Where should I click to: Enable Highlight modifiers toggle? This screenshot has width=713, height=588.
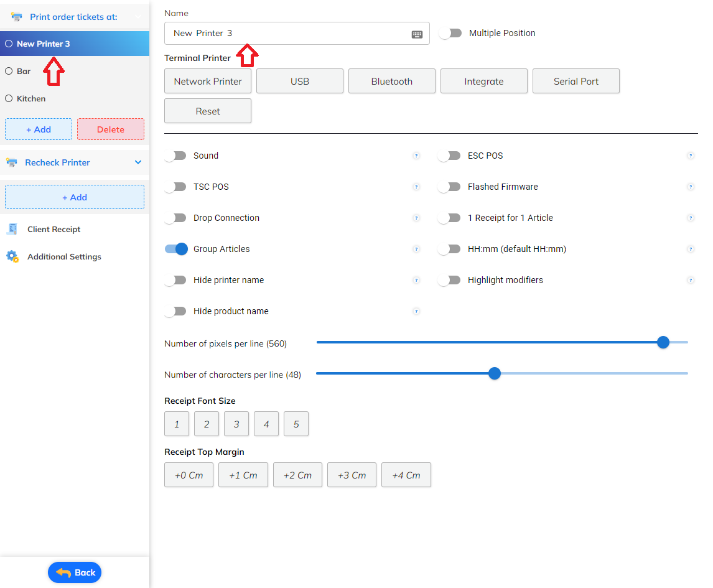[449, 280]
